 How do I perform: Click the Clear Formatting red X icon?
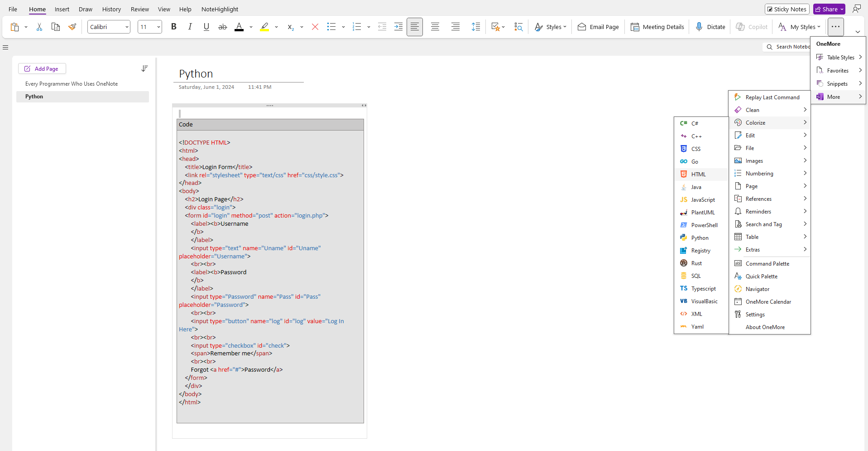click(315, 27)
